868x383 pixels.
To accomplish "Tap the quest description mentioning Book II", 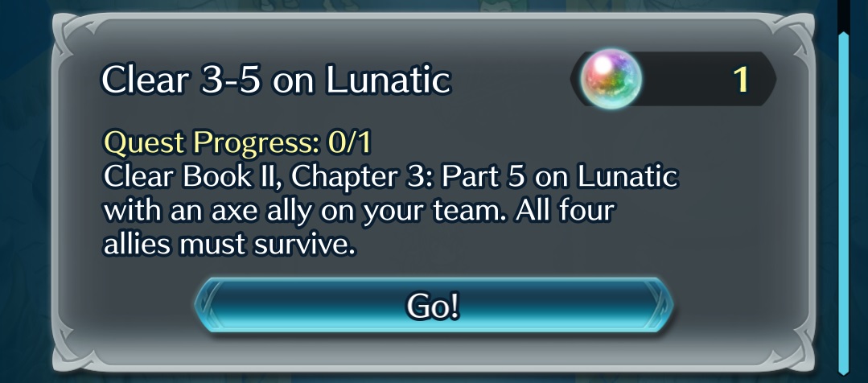I will (391, 176).
